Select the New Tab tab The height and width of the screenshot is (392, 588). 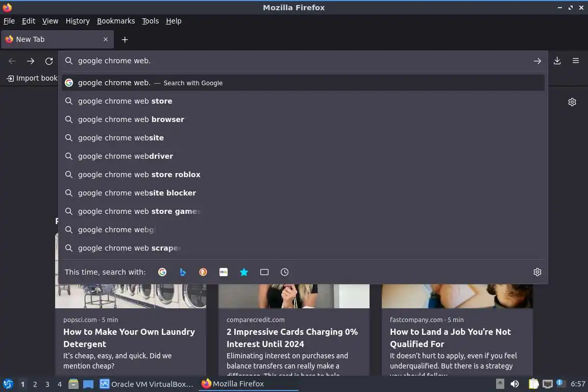pyautogui.click(x=57, y=39)
